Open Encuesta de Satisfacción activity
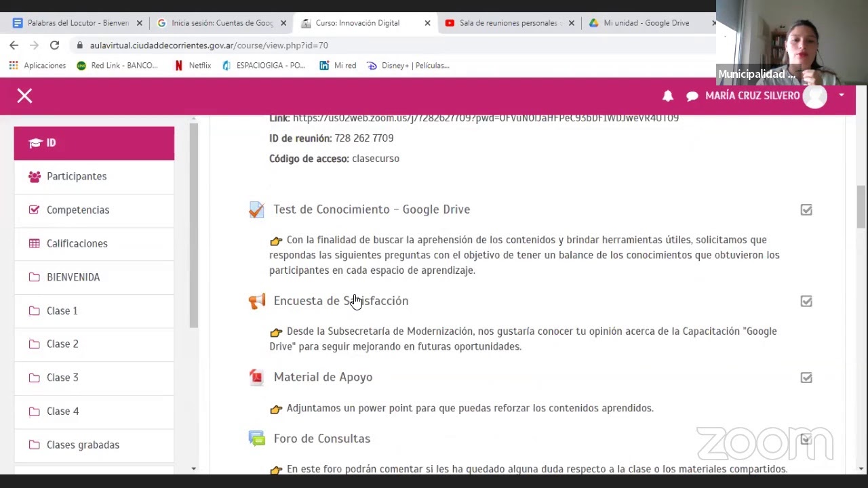The width and height of the screenshot is (868, 488). 341,301
